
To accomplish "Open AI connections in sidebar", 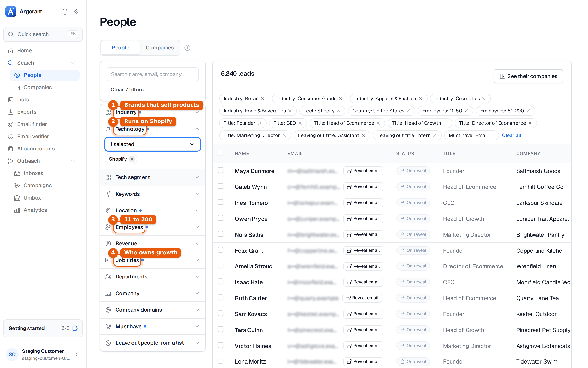I will 43,149.
